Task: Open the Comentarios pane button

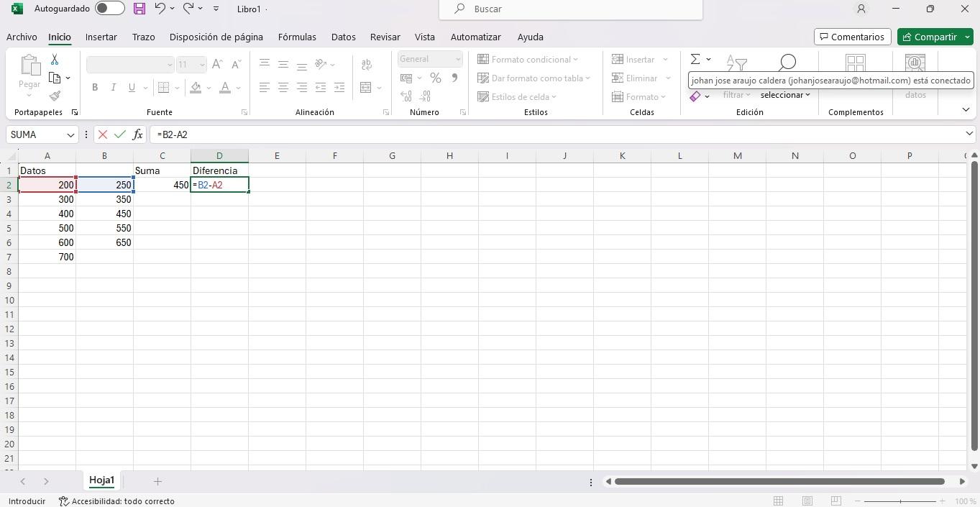Action: (x=852, y=37)
